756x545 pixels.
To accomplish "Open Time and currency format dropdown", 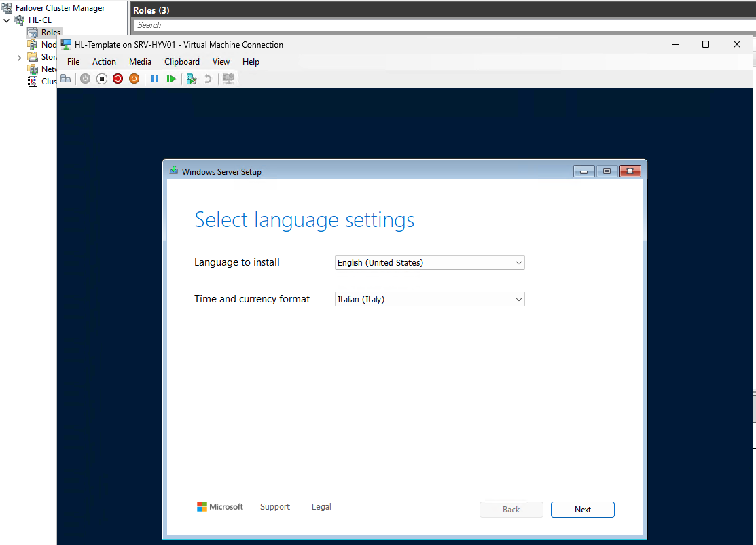I will click(430, 299).
